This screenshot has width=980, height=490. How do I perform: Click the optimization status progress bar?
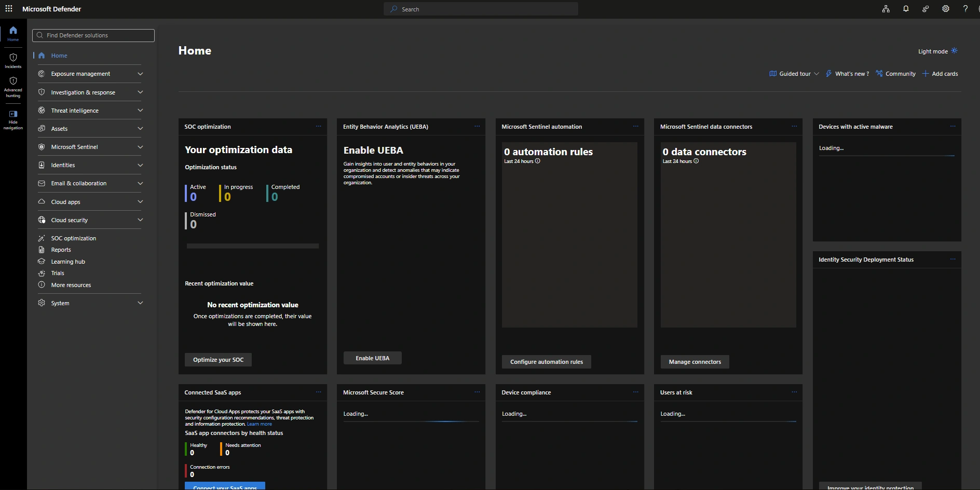tap(253, 246)
